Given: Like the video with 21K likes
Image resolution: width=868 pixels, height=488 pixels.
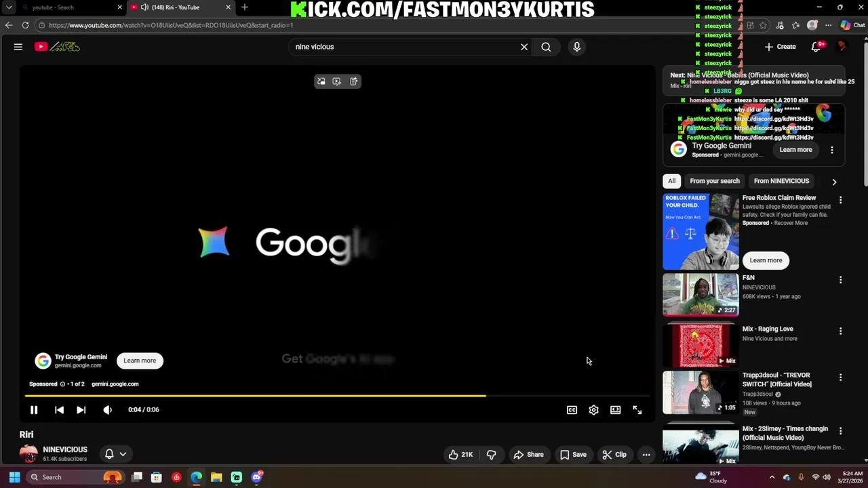Looking at the screenshot, I should (x=460, y=455).
